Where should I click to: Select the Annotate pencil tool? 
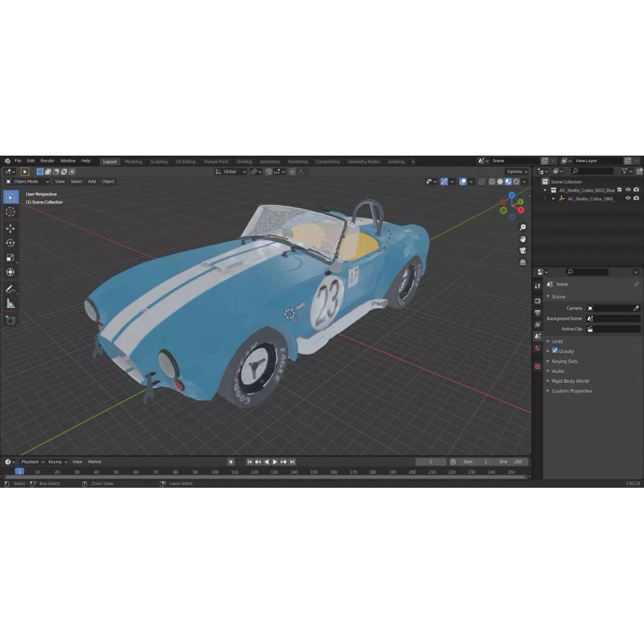pos(10,289)
